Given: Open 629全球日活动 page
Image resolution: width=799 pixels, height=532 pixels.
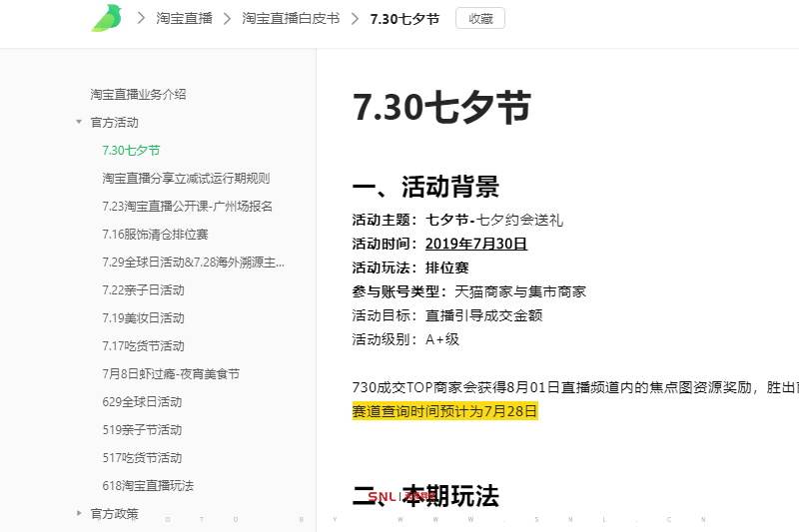Looking at the screenshot, I should (x=142, y=401).
